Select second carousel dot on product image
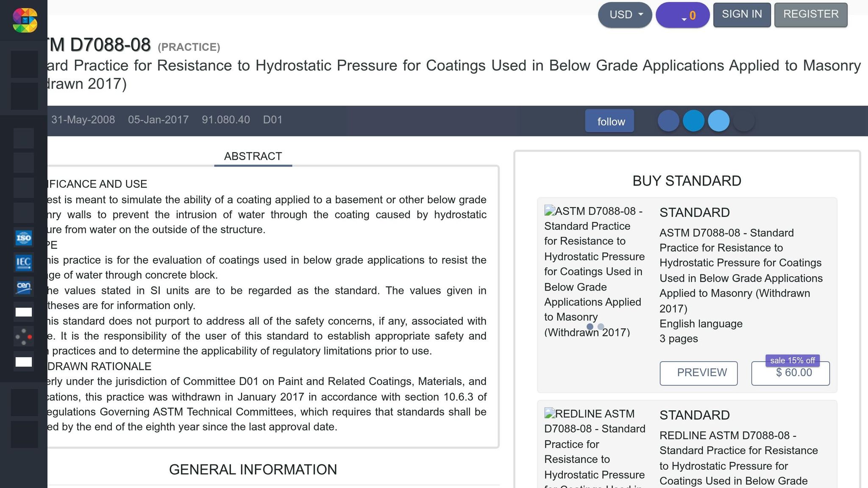This screenshot has height=488, width=868. point(601,327)
